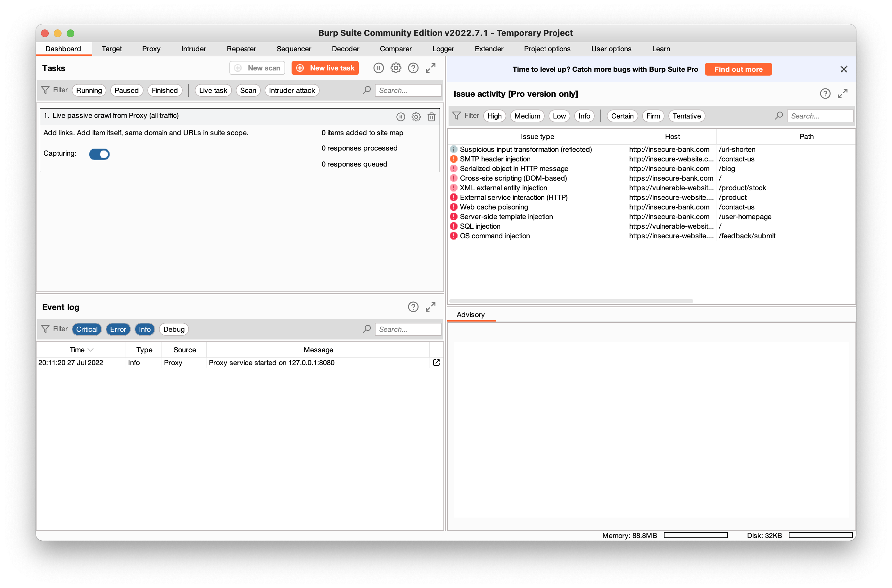The width and height of the screenshot is (892, 588).
Task: Pause the live passive crawl task
Action: point(401,117)
